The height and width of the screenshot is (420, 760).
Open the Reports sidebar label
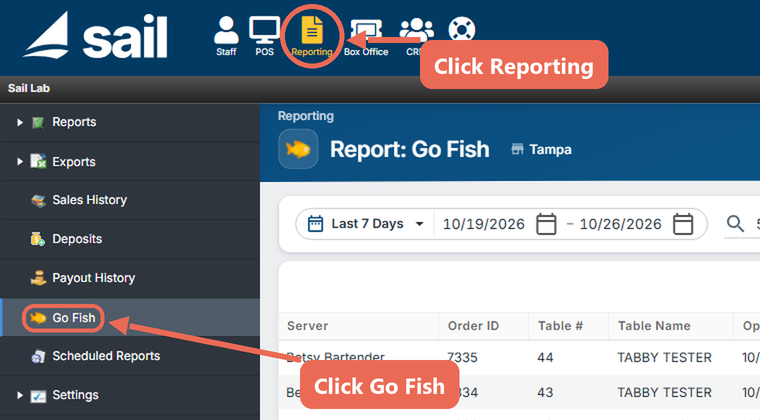(x=74, y=122)
